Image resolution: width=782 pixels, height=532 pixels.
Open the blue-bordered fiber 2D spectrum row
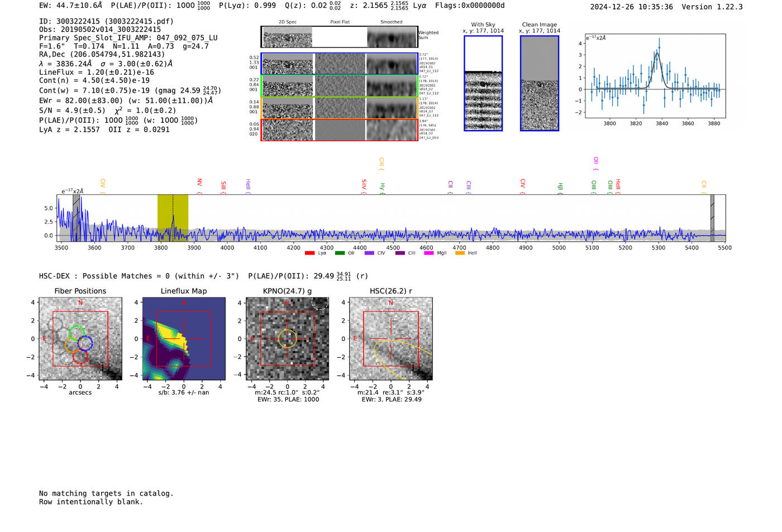[x=339, y=64]
